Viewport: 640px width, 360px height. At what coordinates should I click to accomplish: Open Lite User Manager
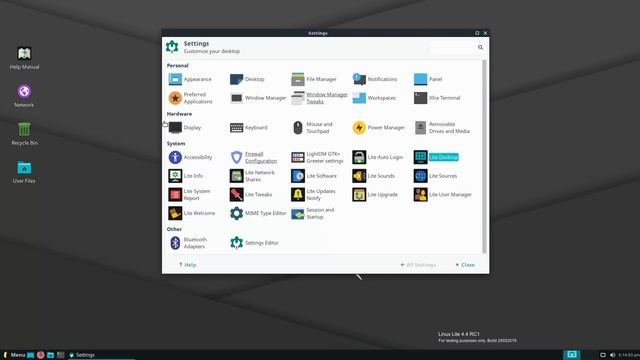[442, 195]
